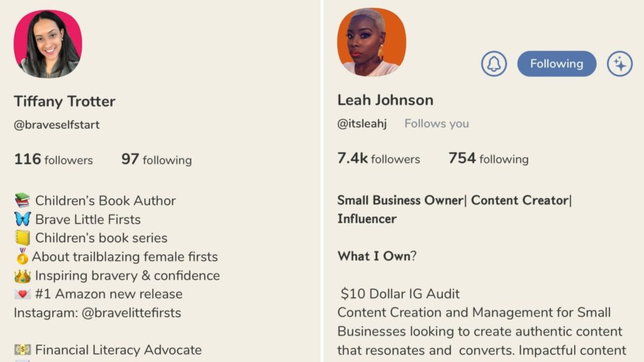Open Leah Johnson's 754 following list
This screenshot has width=644, height=362.
(x=488, y=158)
